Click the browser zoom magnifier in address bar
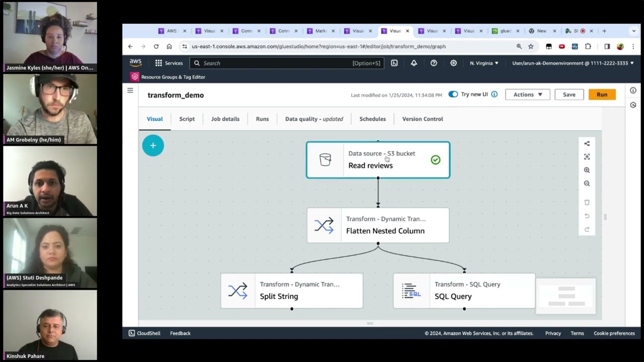This screenshot has height=362, width=644. point(519,46)
